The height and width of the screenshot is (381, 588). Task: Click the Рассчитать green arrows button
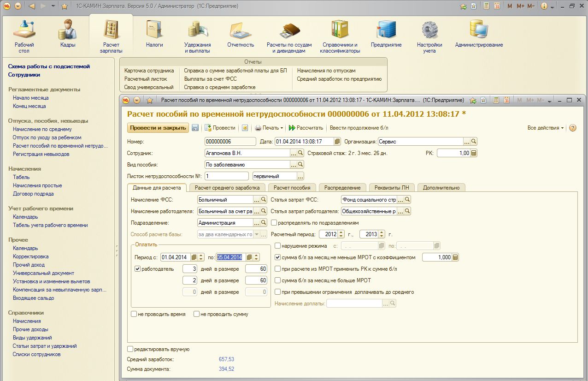306,128
